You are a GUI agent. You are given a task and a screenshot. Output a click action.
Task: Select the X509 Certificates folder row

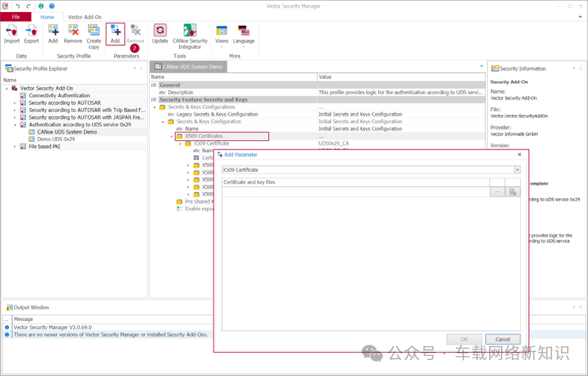coord(222,136)
